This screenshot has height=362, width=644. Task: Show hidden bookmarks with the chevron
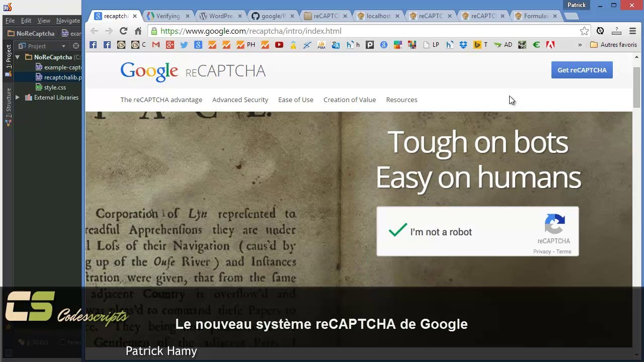(x=580, y=45)
